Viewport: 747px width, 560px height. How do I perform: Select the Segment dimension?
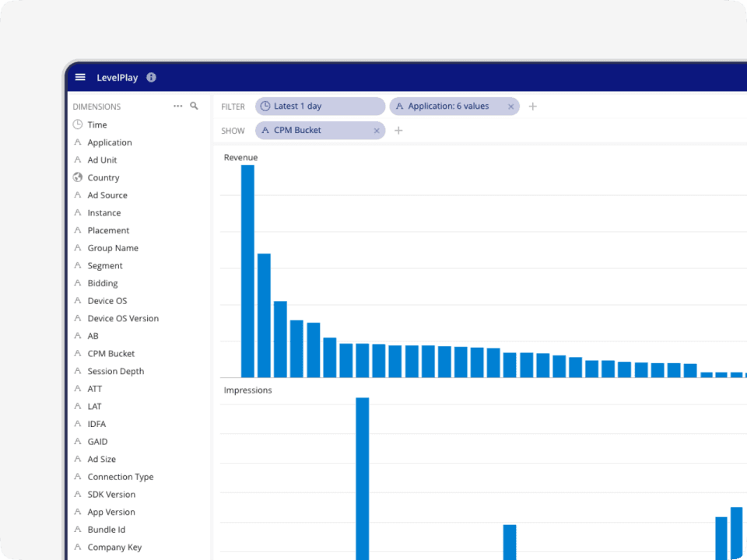[x=105, y=266]
